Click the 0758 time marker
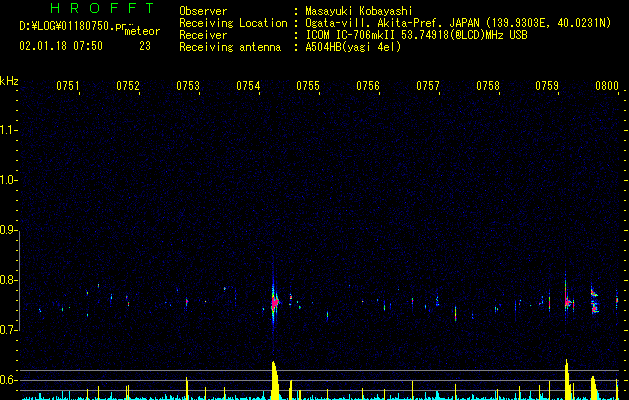The width and height of the screenshot is (629, 400). (488, 86)
